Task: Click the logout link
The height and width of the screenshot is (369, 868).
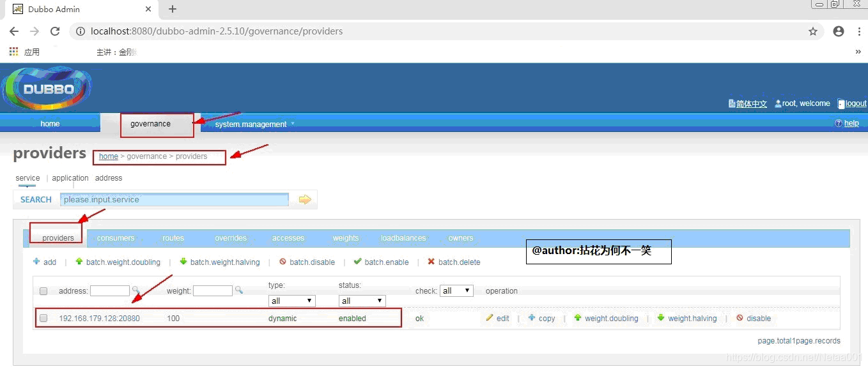Action: click(856, 104)
